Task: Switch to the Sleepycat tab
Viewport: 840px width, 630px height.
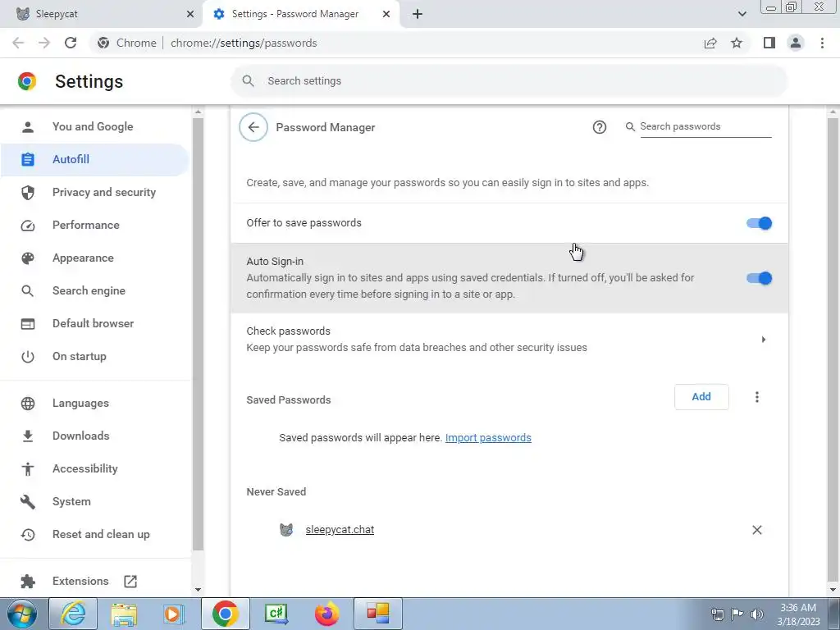Action: click(x=102, y=14)
